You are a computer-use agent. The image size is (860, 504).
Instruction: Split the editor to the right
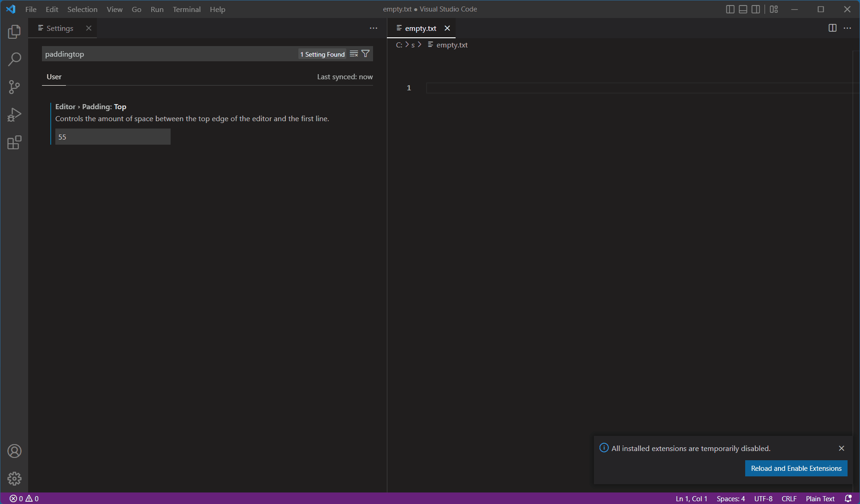(832, 28)
